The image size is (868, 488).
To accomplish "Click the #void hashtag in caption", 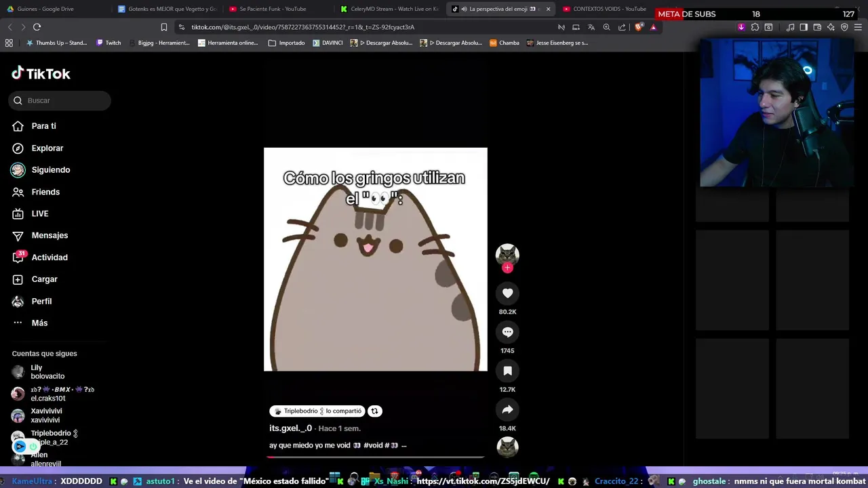I will coord(374,445).
